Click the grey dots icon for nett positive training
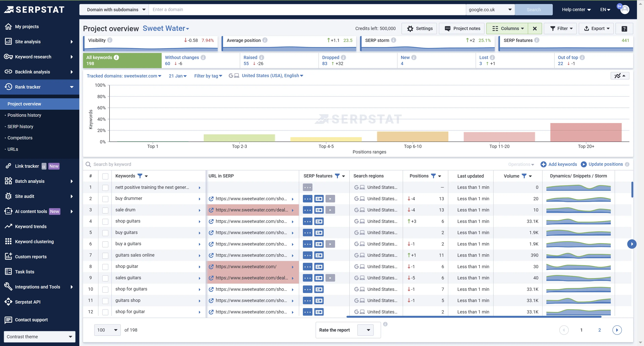The width and height of the screenshot is (644, 346). click(x=308, y=187)
